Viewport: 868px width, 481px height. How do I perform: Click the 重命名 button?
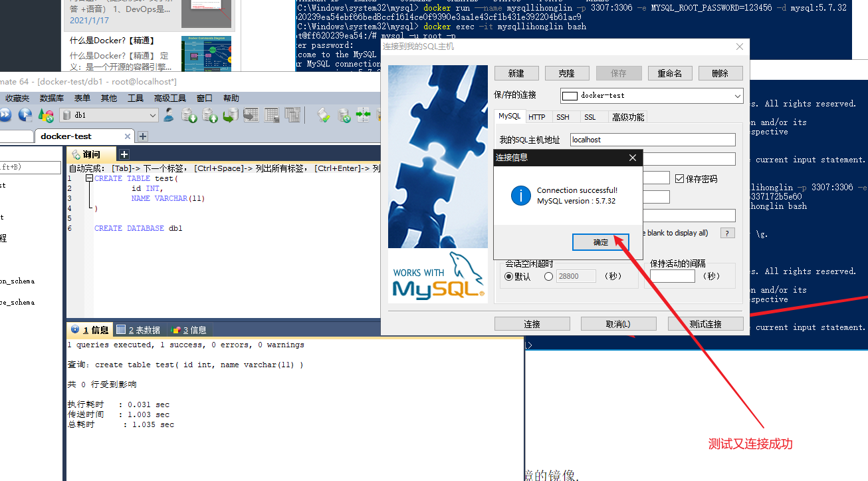669,73
